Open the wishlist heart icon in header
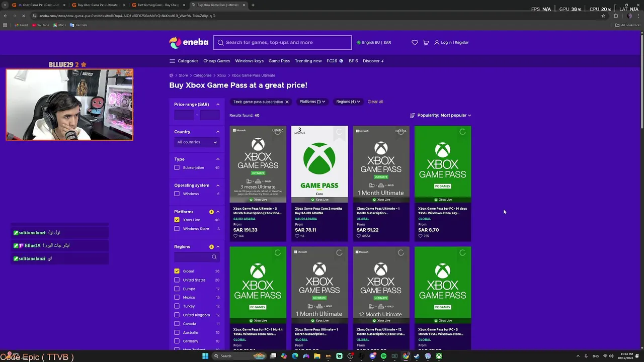The image size is (644, 362). 415,43
